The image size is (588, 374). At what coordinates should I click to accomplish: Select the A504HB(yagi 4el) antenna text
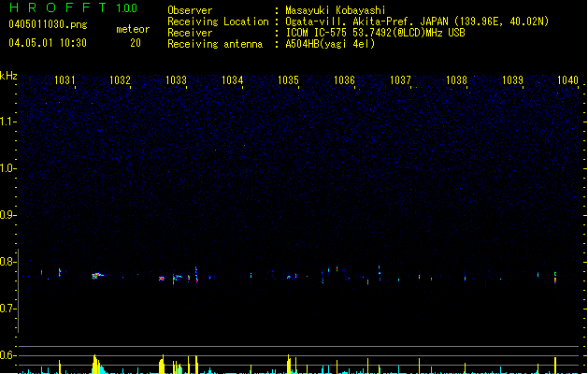pyautogui.click(x=330, y=44)
